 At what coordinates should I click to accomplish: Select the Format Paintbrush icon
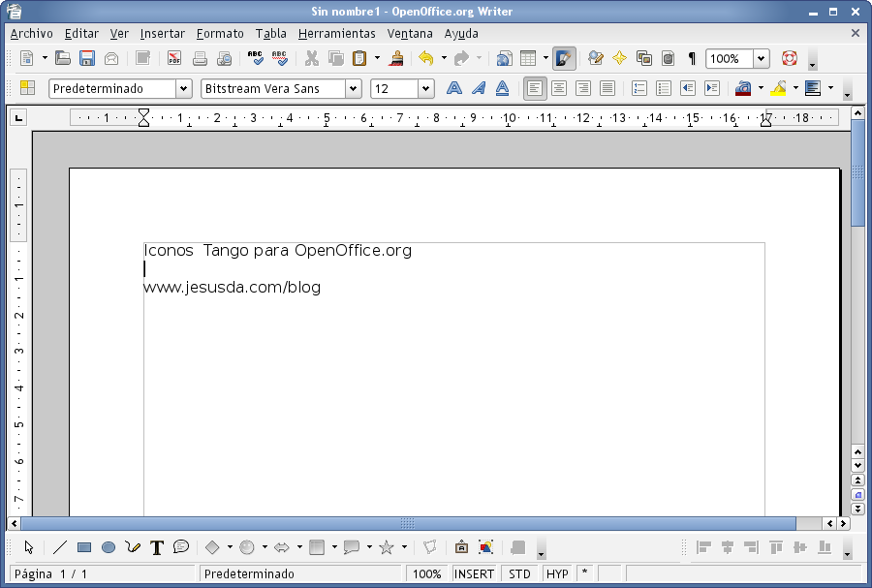tap(396, 58)
